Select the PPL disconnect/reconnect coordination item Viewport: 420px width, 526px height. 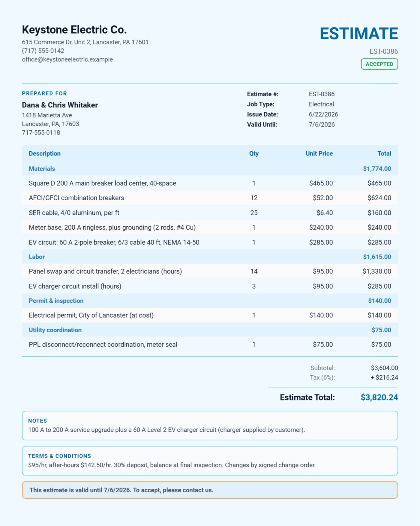103,345
